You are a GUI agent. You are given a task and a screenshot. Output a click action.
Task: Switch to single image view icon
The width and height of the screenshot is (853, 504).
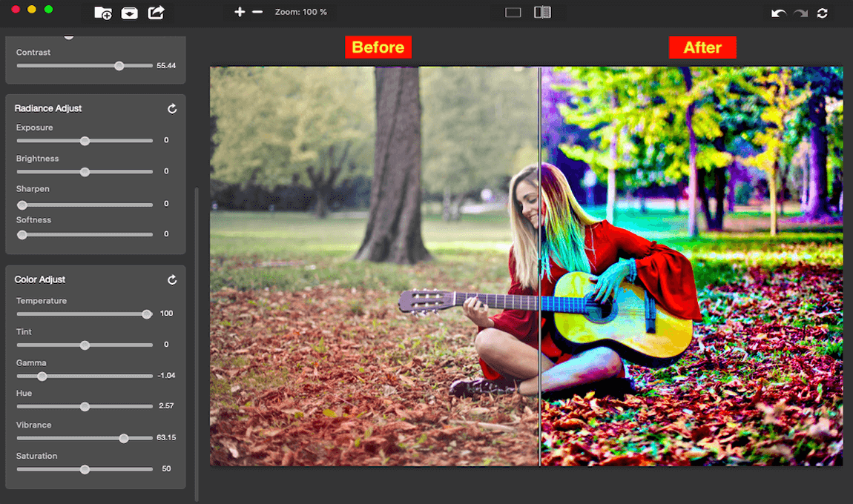(513, 13)
